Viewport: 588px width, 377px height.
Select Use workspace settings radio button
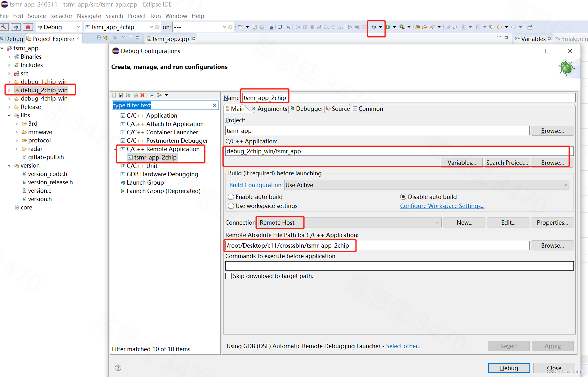tap(231, 206)
